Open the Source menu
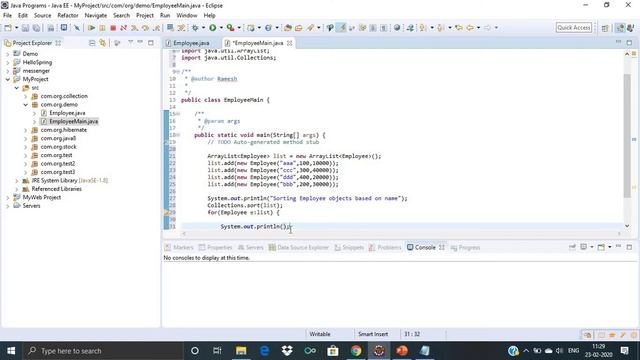Screen dimensions: 640x360 [42, 16]
